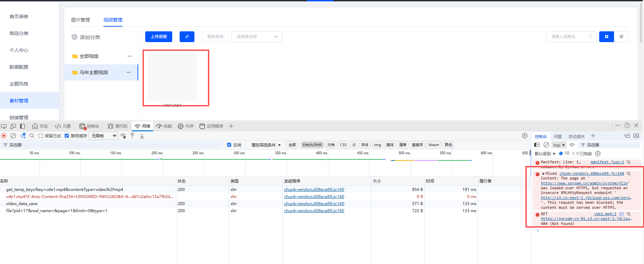This screenshot has width=644, height=264.
Task: Open the network search magnifier
Action: [32, 136]
